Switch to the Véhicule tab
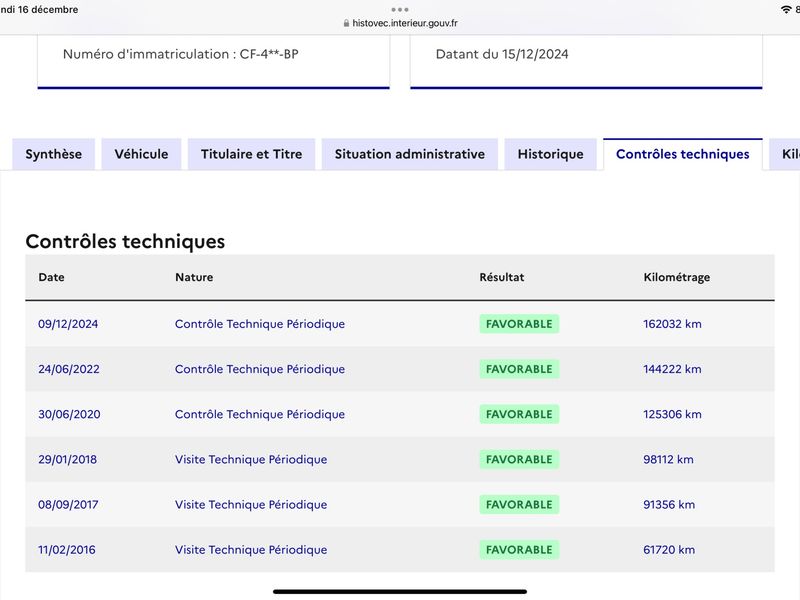The image size is (800, 600). (141, 154)
